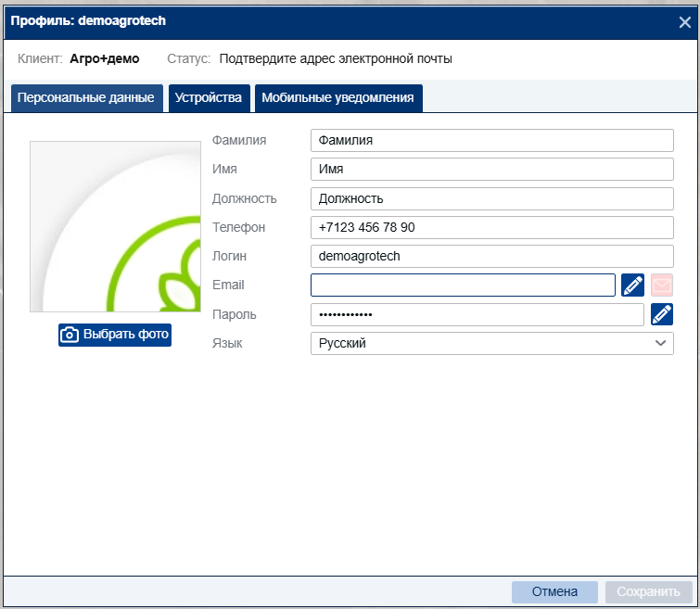Click the envelope send-confirmation icon
The image size is (700, 609).
[x=662, y=285]
